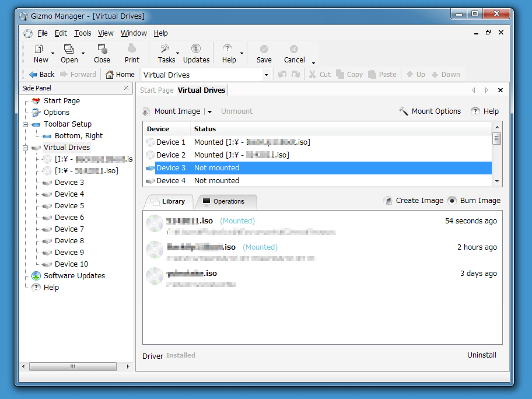
Task: Switch to the Library tab
Action: coord(169,201)
